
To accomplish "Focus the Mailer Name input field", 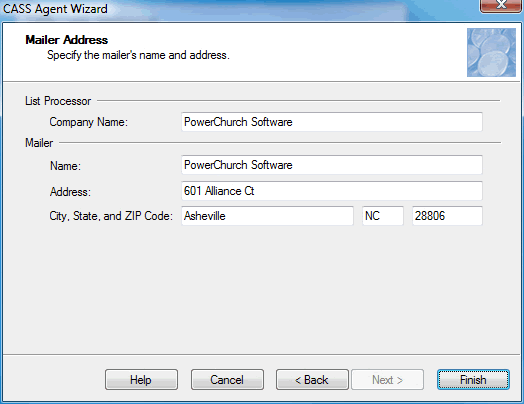I will 332,165.
